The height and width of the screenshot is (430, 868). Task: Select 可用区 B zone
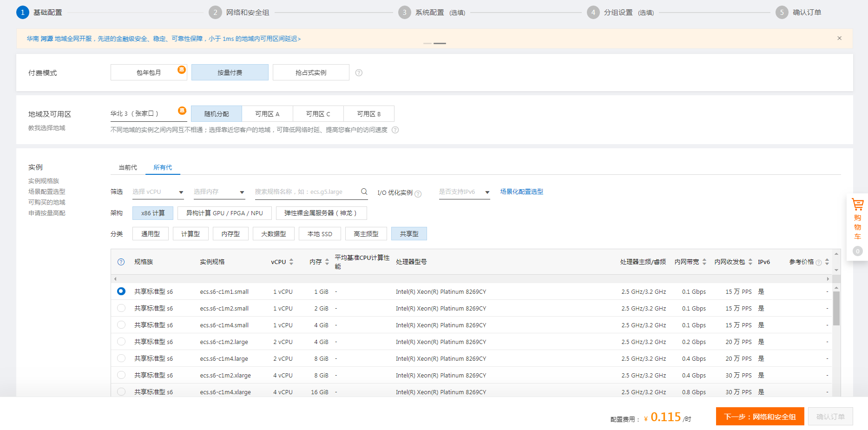point(369,114)
